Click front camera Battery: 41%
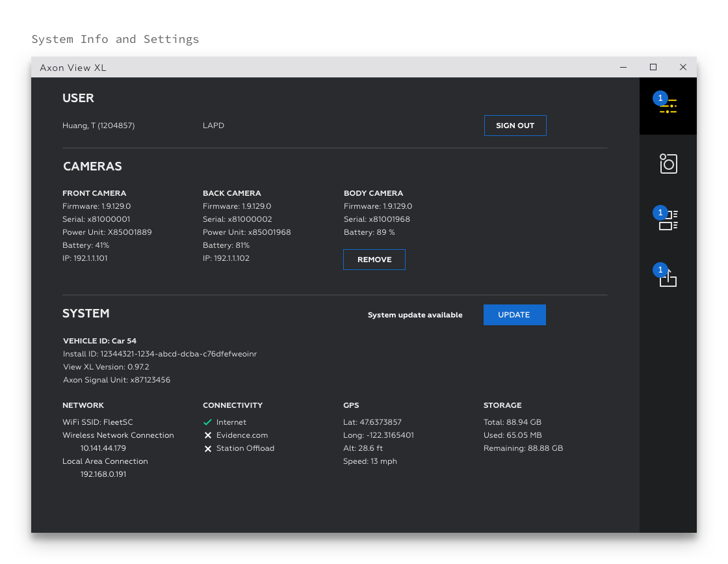Viewport: 728px width, 564px height. point(86,245)
